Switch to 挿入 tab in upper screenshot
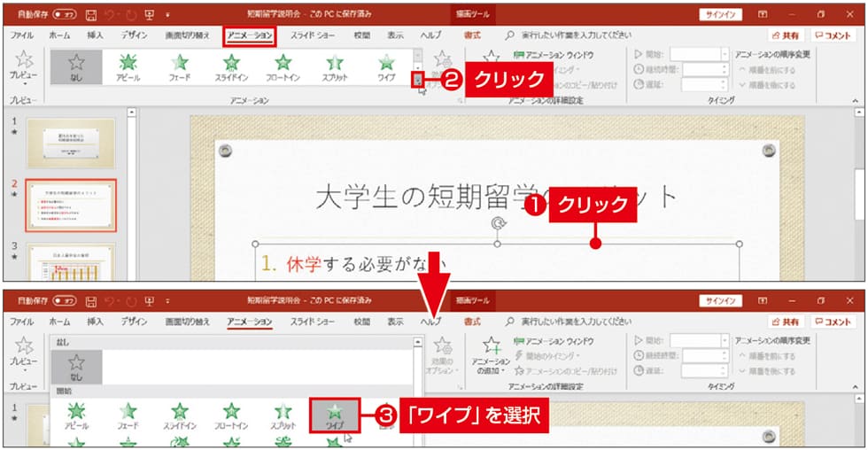 tap(95, 35)
